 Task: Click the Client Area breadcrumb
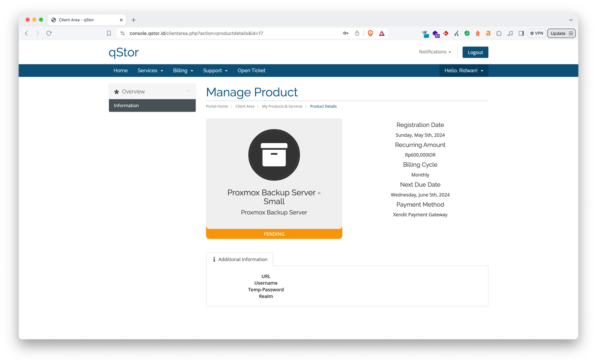pyautogui.click(x=245, y=106)
